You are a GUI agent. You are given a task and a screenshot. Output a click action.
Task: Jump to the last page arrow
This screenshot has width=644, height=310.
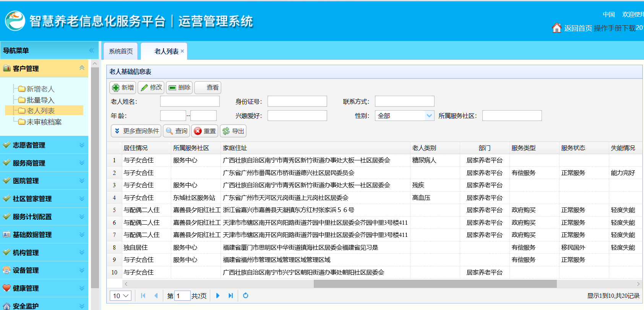(x=230, y=295)
